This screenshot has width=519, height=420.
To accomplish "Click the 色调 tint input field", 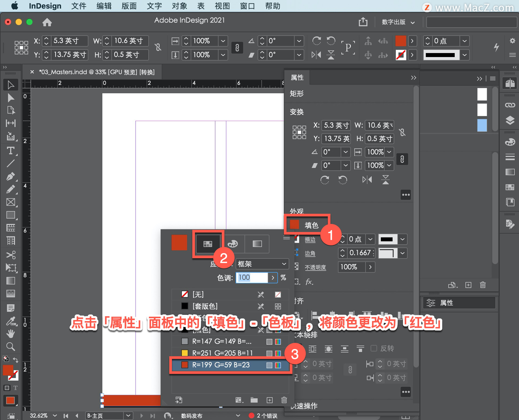I will click(x=252, y=277).
